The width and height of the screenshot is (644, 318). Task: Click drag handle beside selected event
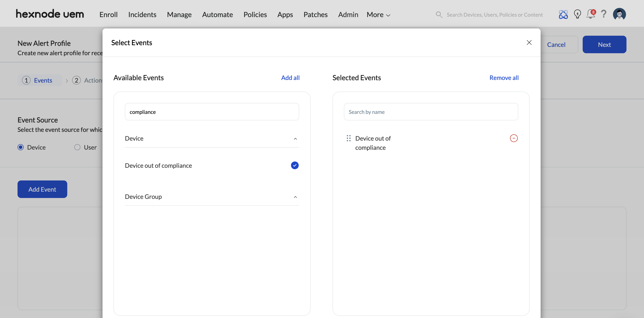(x=349, y=138)
